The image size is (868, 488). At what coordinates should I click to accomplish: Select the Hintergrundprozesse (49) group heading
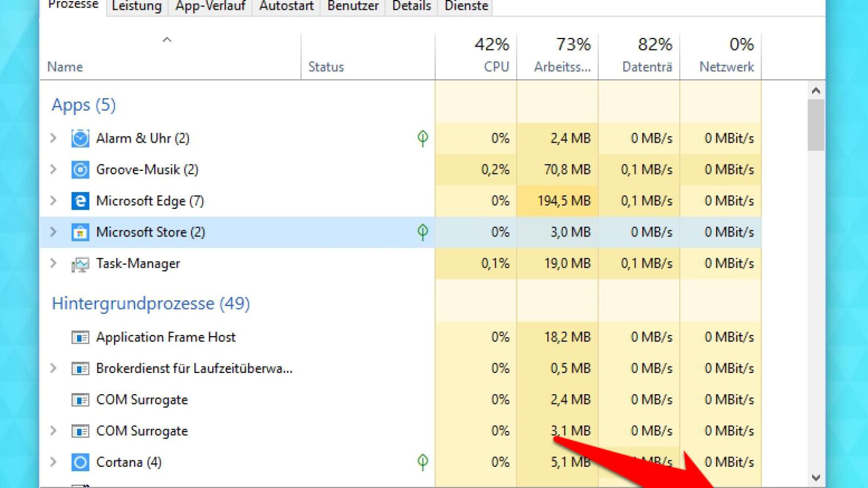[x=151, y=304]
